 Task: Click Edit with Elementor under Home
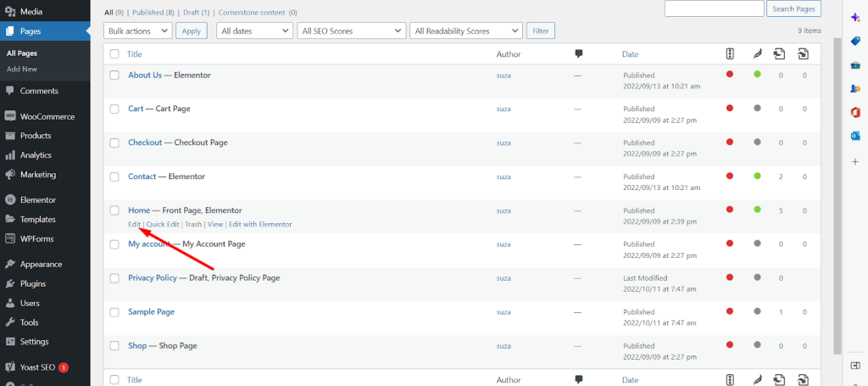coord(260,224)
